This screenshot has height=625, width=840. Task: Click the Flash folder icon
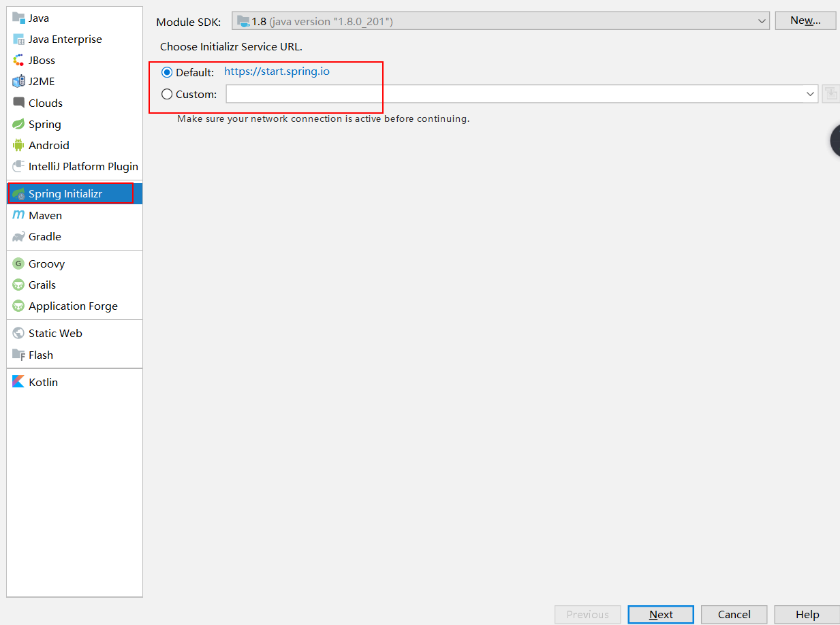18,355
